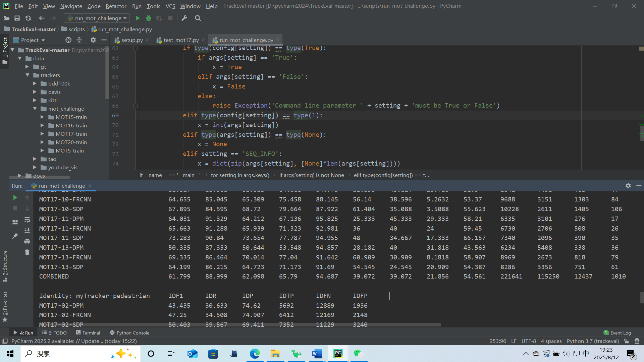Open Microsoft Edge from the taskbar
The image size is (644, 362).
pyautogui.click(x=255, y=353)
